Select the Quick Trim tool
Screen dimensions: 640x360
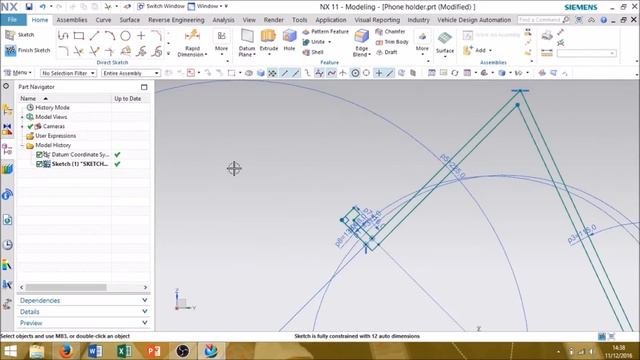click(79, 51)
